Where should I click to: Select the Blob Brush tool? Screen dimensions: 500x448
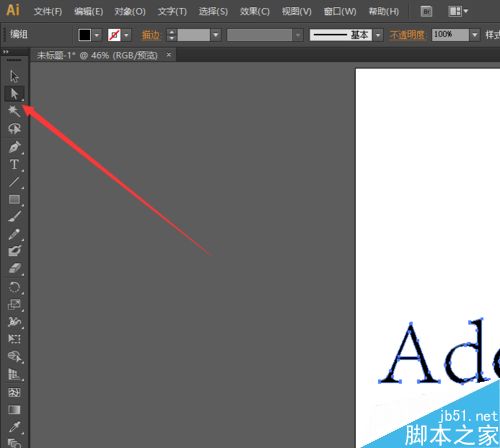coord(14,252)
